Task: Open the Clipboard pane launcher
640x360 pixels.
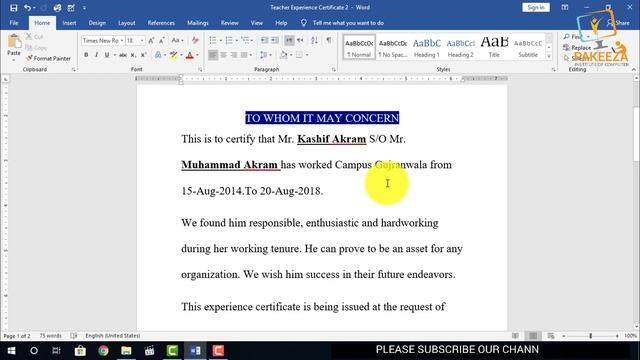Action: pyautogui.click(x=73, y=70)
